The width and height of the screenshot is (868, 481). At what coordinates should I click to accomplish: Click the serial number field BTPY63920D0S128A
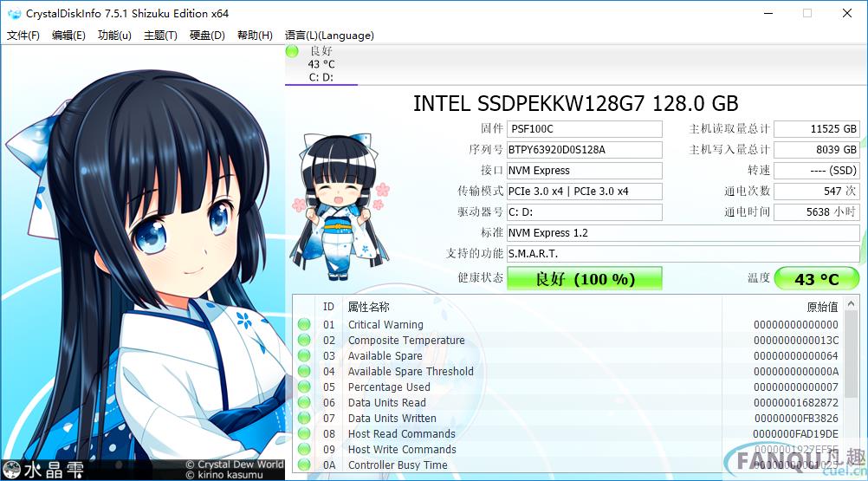tap(585, 149)
